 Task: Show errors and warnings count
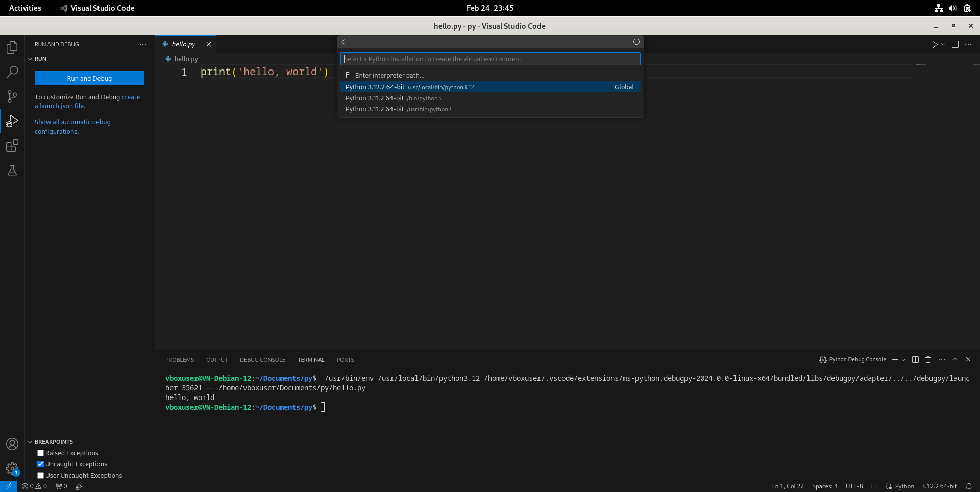pyautogui.click(x=34, y=486)
